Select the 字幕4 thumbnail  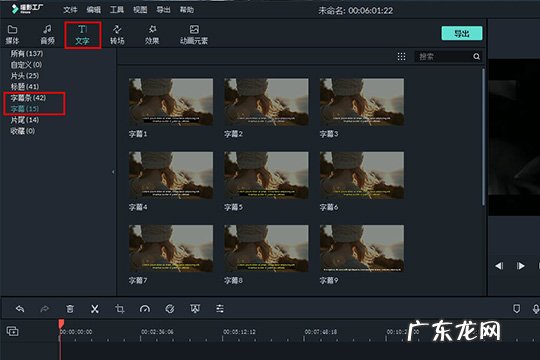pyautogui.click(x=171, y=175)
